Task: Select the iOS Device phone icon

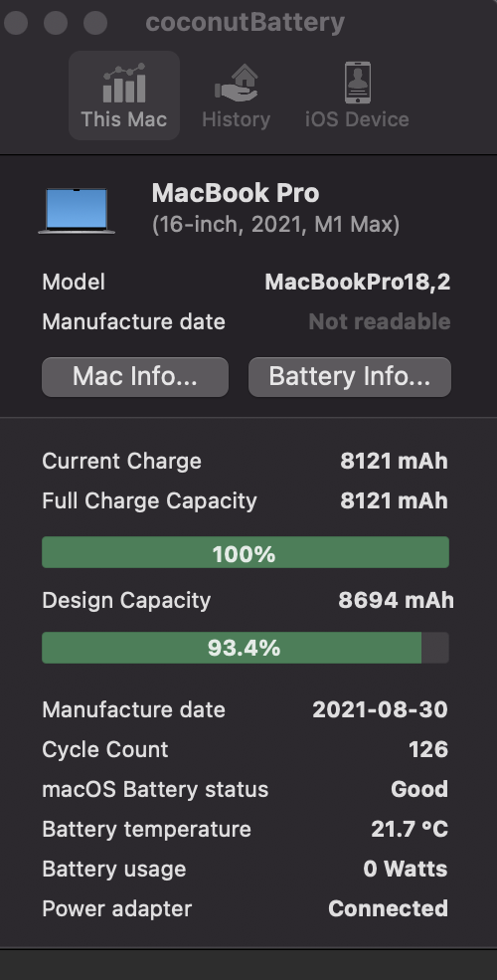Action: [x=357, y=83]
